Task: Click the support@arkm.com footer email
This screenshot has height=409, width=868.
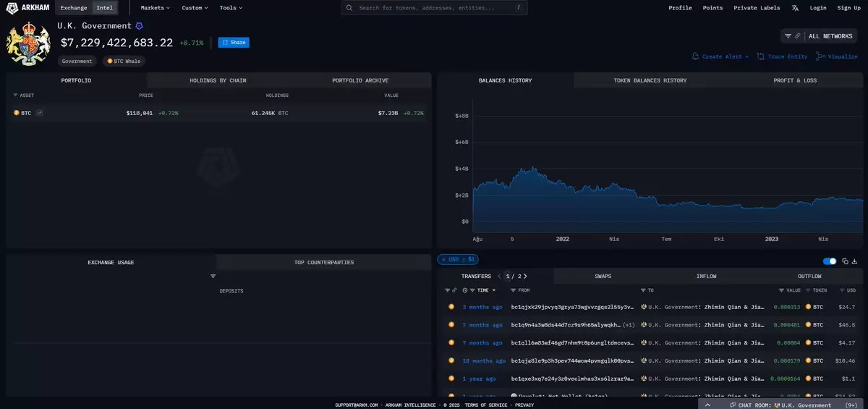Action: click(x=356, y=405)
